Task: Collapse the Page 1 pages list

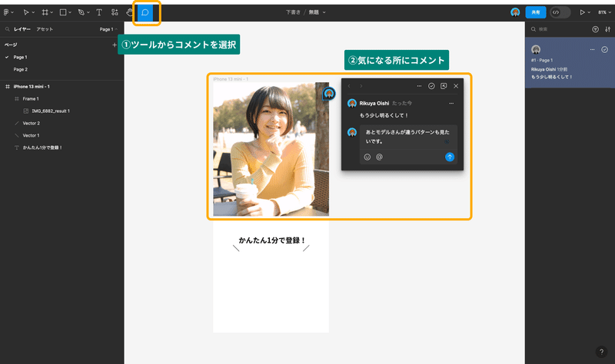Action: pyautogui.click(x=108, y=29)
